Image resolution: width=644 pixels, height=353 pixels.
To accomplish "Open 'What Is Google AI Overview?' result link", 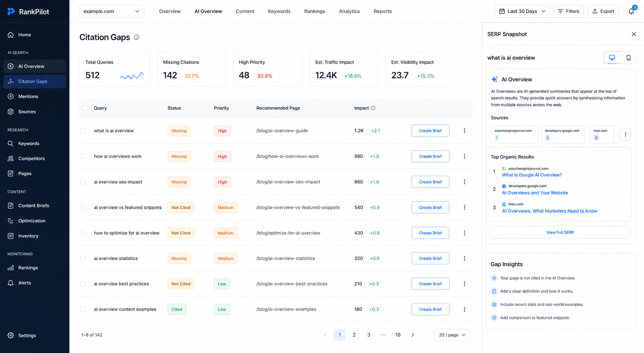I will pos(532,175).
